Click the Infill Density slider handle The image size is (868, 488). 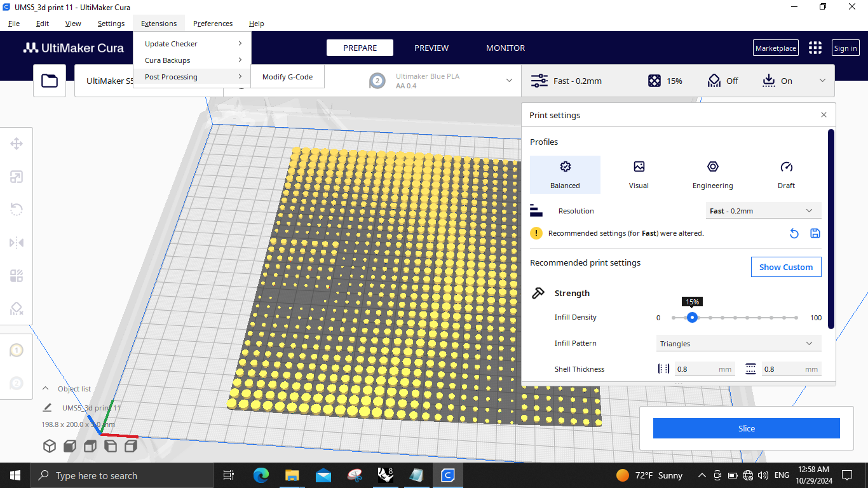coord(692,318)
